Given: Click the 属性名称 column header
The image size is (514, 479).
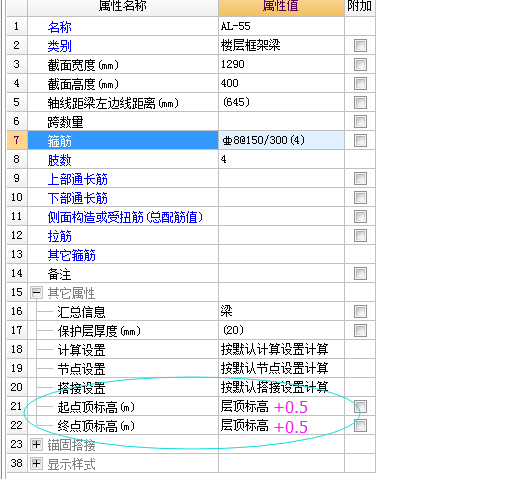Looking at the screenshot, I should 123,7.
